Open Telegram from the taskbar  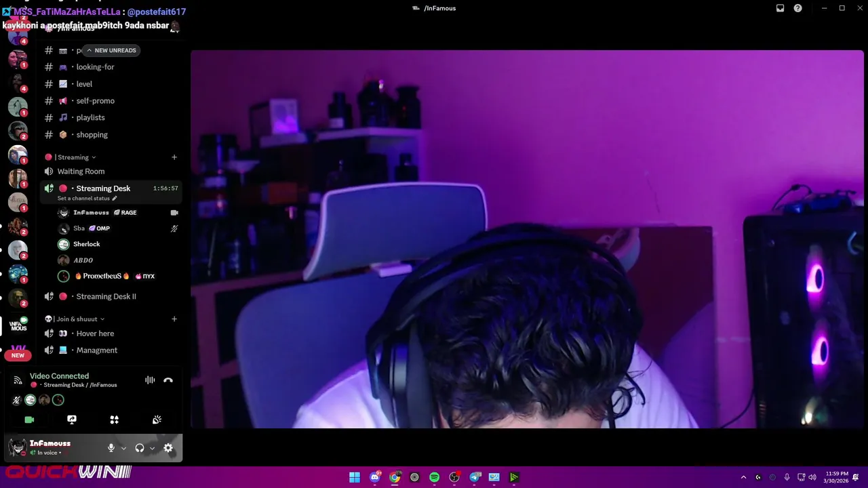tap(475, 477)
